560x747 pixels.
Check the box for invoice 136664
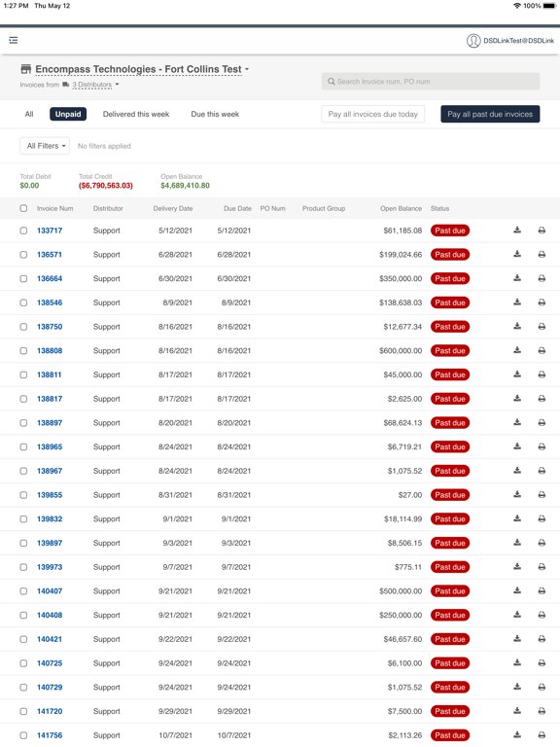click(x=23, y=279)
